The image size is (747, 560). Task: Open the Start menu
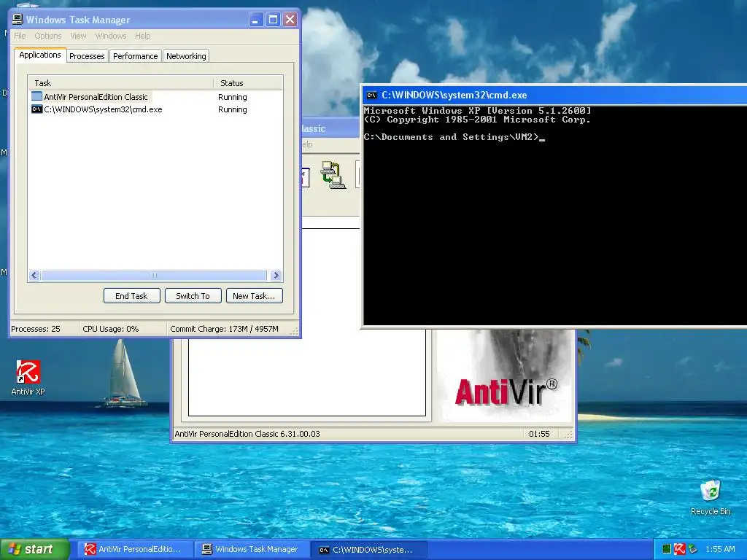35,549
